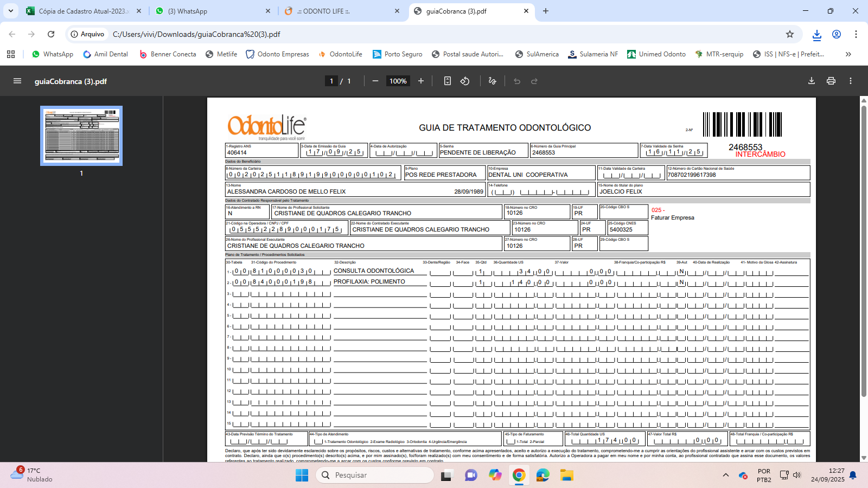The width and height of the screenshot is (868, 488).
Task: Click the PENDENTE DE LIBERAÇÃO text
Action: (x=478, y=153)
